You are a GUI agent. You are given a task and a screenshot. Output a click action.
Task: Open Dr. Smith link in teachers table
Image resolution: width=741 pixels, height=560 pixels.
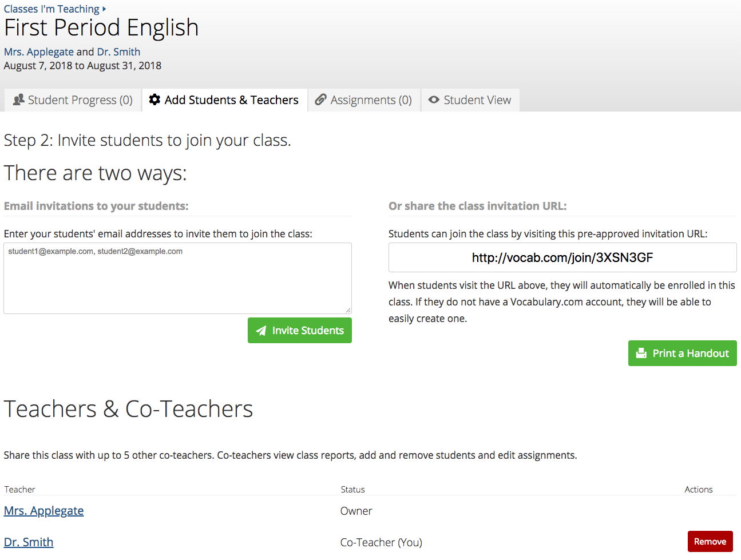click(29, 542)
